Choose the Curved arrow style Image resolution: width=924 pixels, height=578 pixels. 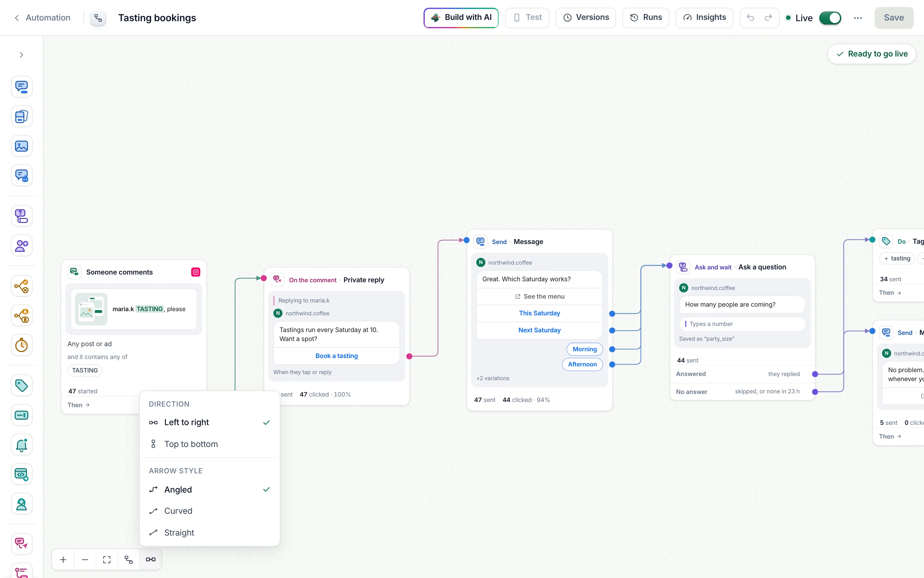coord(210,511)
